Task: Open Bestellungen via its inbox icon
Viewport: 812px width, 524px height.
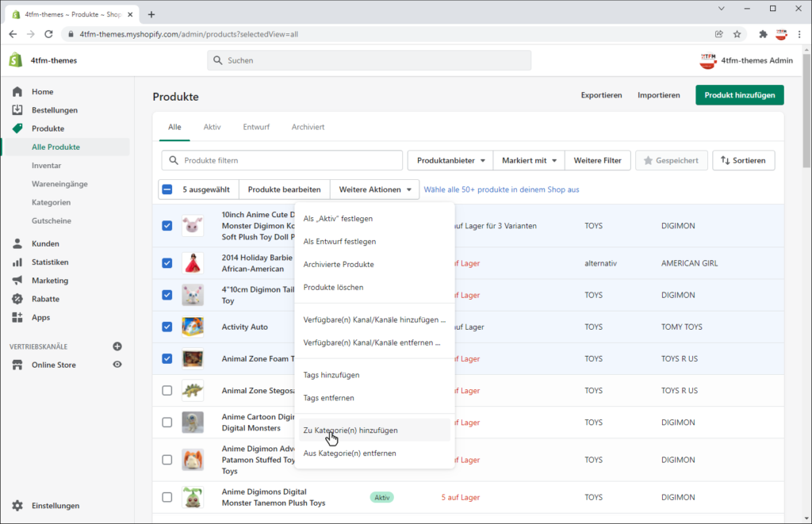Action: pos(17,110)
